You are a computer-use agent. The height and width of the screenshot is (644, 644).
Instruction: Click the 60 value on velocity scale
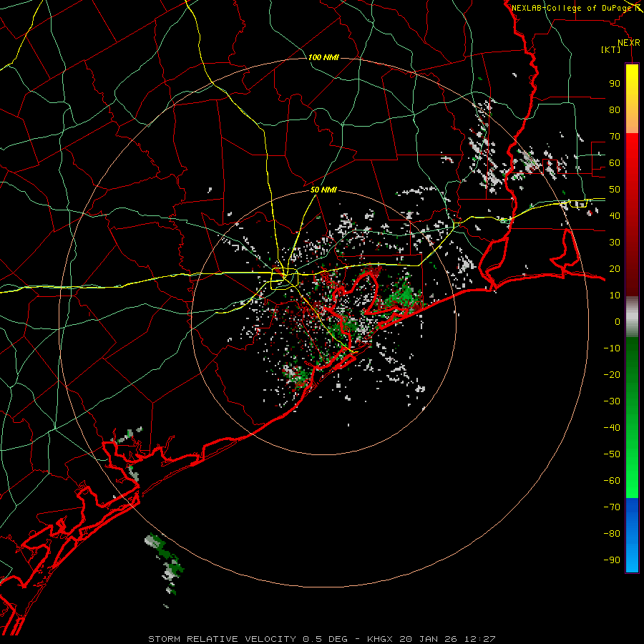(615, 162)
